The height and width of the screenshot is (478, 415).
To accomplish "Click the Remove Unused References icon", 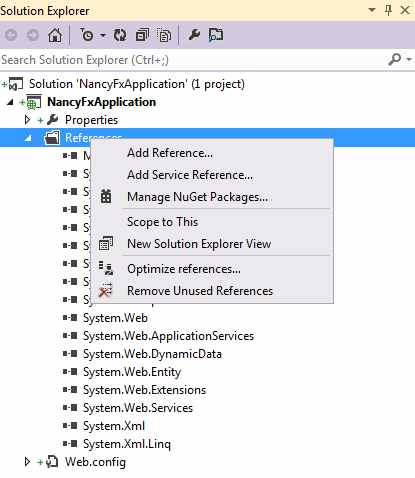I will click(106, 290).
